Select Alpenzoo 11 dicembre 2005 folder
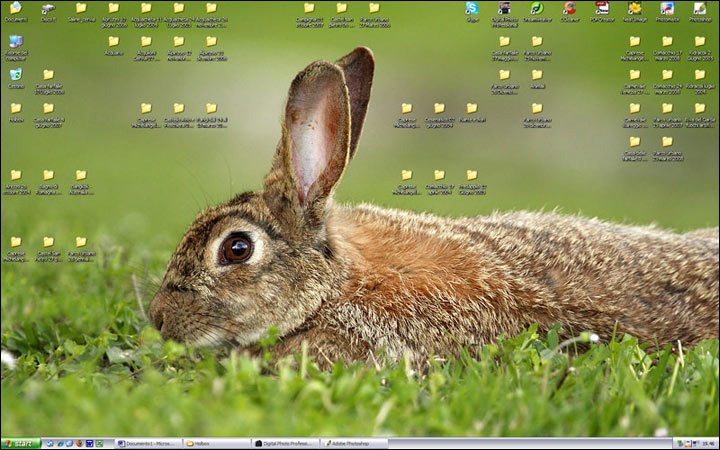Screen dimensions: 720x450 pos(211,48)
